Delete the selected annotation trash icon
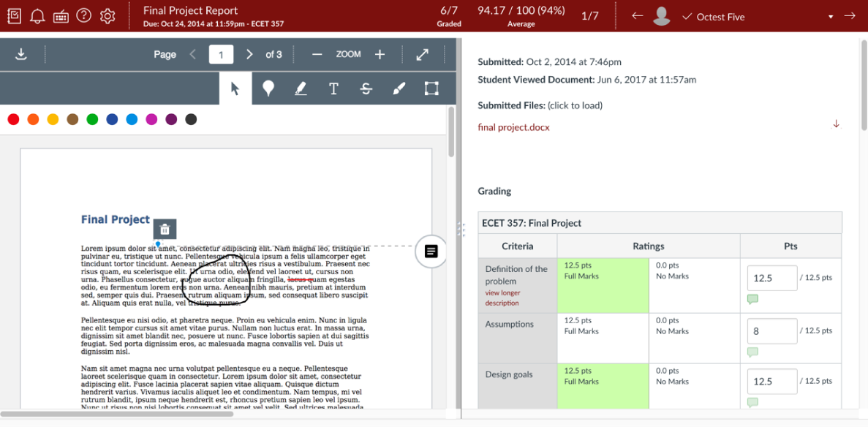Viewport: 868px width, 427px height. tap(165, 230)
